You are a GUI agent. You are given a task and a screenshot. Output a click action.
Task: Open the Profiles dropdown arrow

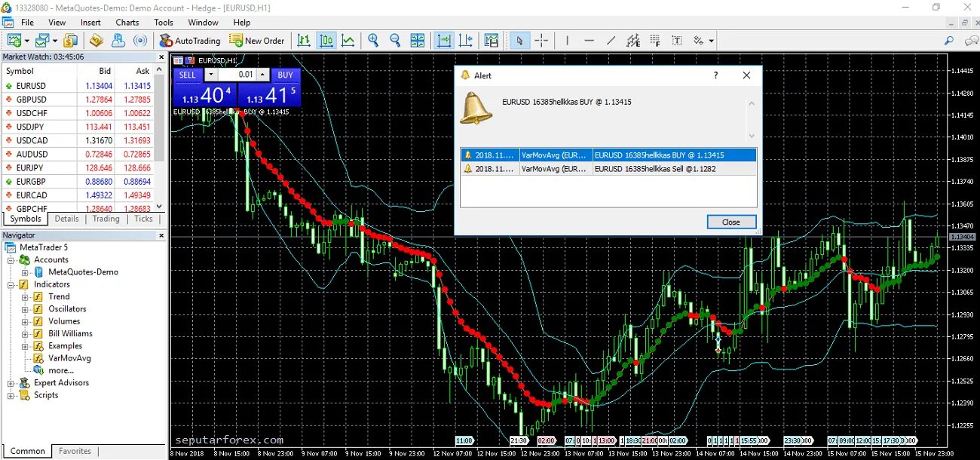[x=55, y=41]
